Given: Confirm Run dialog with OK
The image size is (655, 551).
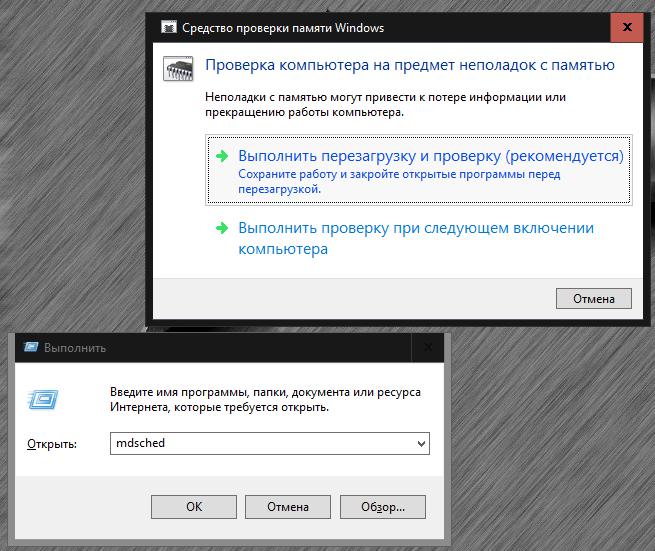Looking at the screenshot, I should coord(194,507).
